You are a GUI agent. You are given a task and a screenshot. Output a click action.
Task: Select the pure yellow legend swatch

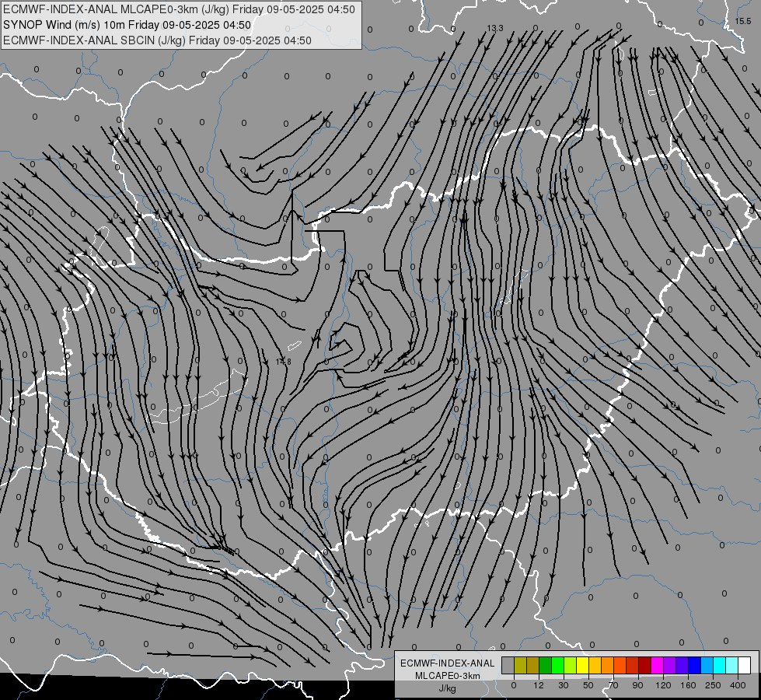582,665
